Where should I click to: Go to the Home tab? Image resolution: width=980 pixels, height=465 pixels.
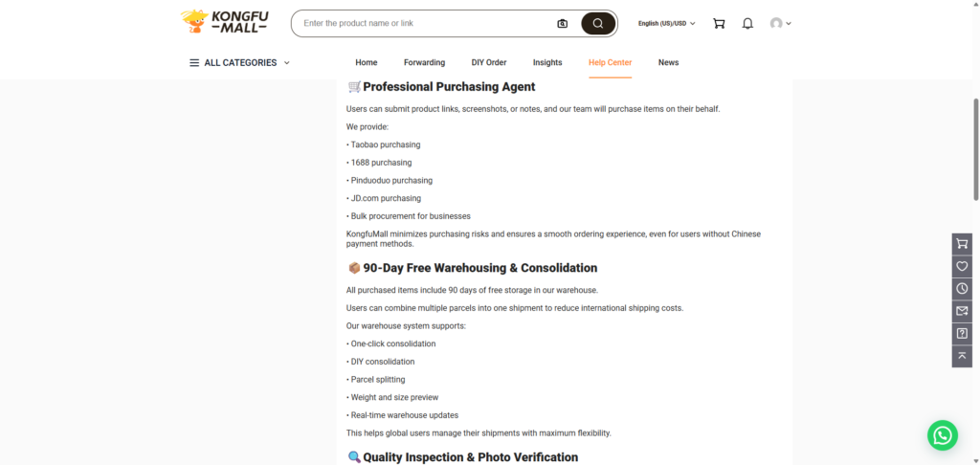367,63
